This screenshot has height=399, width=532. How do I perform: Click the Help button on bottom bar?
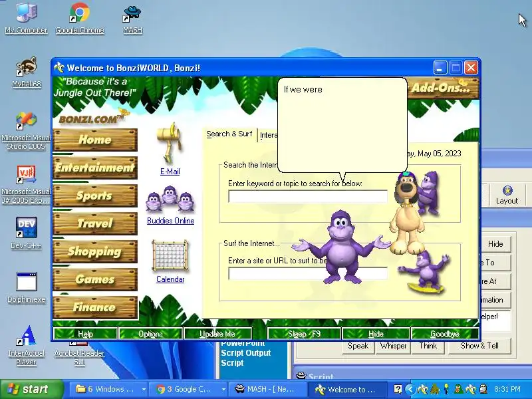point(85,334)
